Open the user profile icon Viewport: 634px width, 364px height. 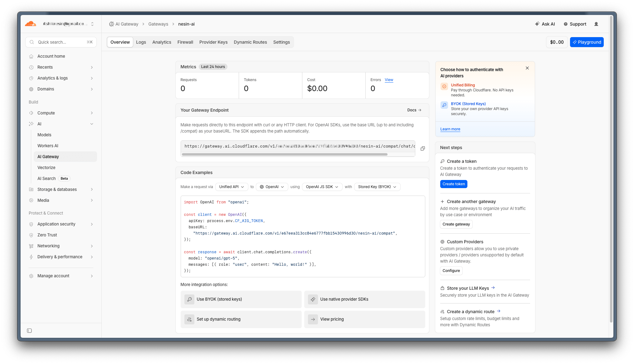point(596,24)
